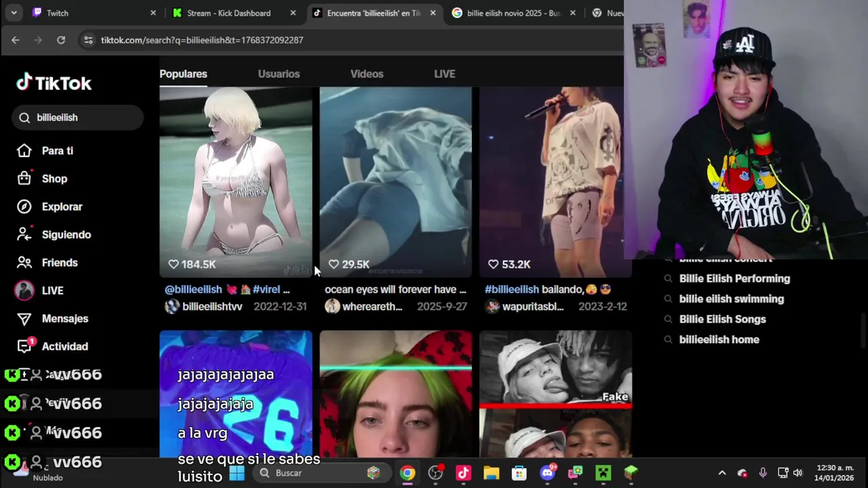This screenshot has height=488, width=868.
Task: Open Minecraft creeper icon in taskbar
Action: click(x=603, y=473)
